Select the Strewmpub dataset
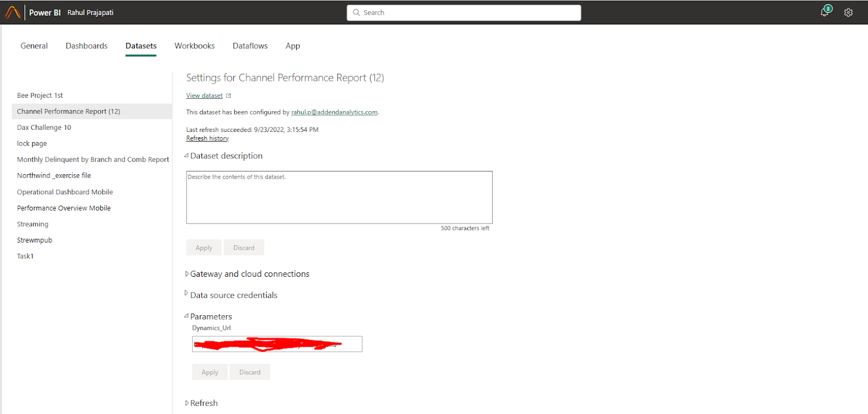Image resolution: width=868 pixels, height=414 pixels. [35, 240]
